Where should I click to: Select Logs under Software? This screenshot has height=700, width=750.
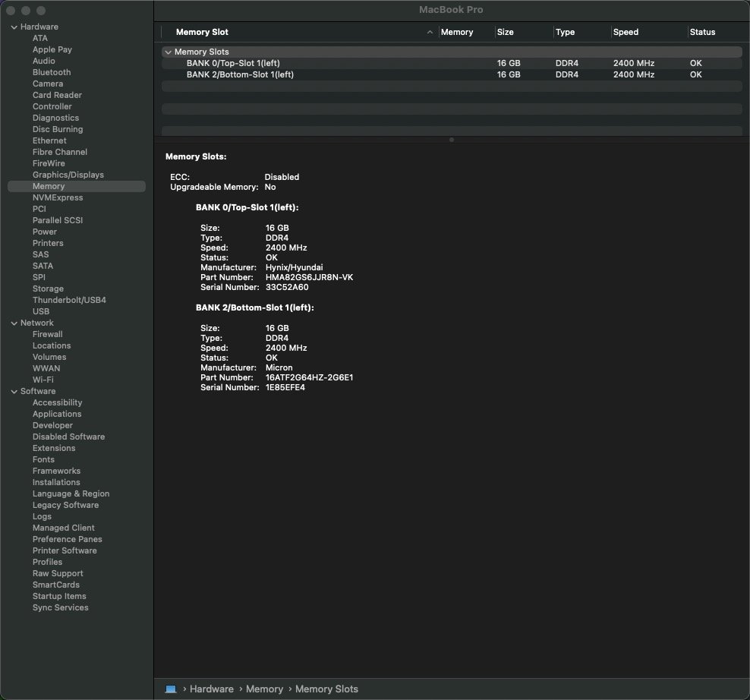[x=42, y=517]
